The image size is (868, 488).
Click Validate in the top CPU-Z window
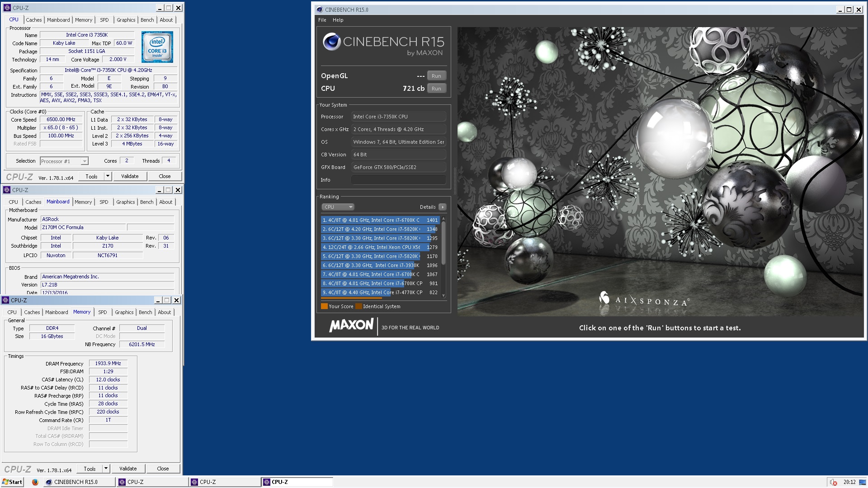130,176
